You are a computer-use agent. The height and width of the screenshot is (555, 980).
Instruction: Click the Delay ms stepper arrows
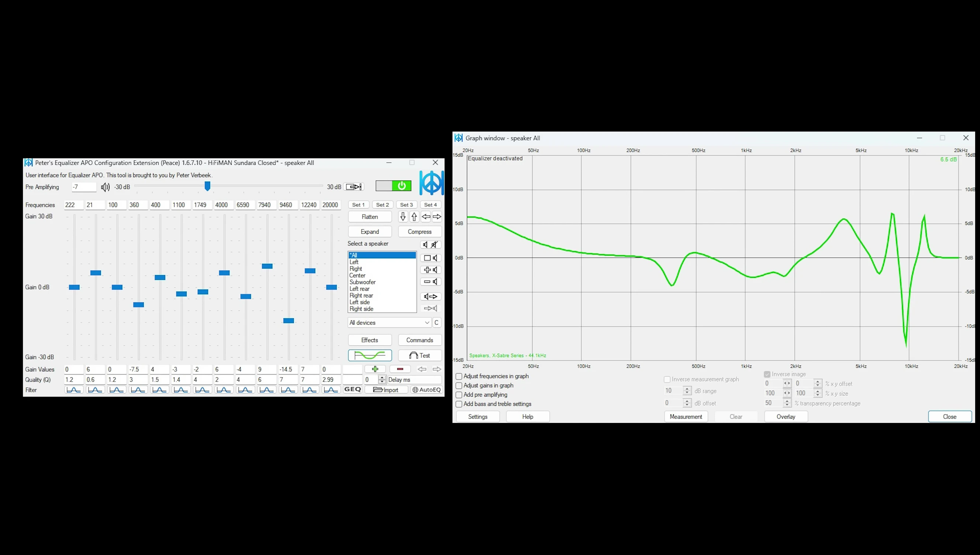pyautogui.click(x=382, y=380)
